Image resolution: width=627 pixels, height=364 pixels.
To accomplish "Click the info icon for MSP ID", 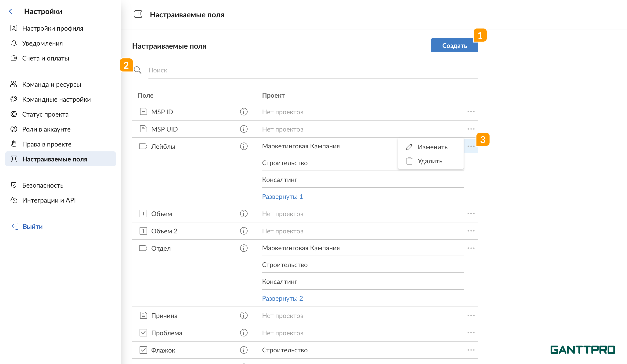I will pos(244,112).
